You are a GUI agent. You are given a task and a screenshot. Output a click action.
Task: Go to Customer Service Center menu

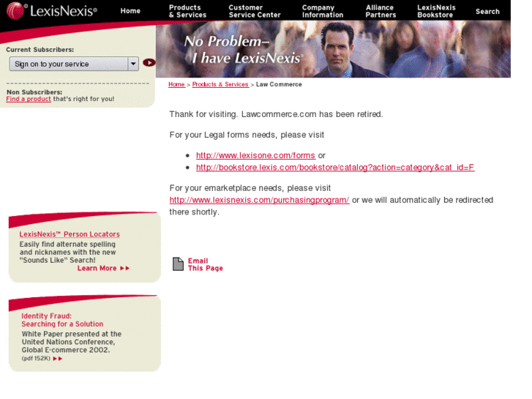(x=255, y=11)
